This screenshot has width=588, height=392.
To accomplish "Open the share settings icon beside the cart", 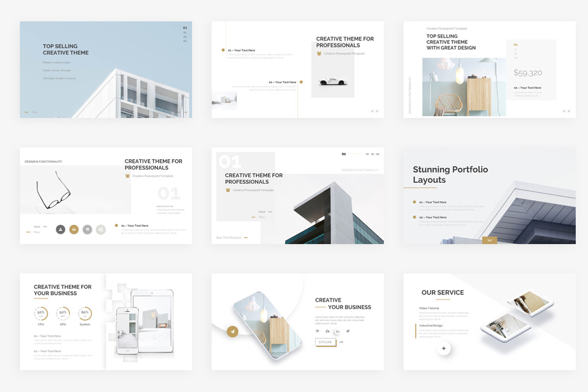I will (100, 229).
